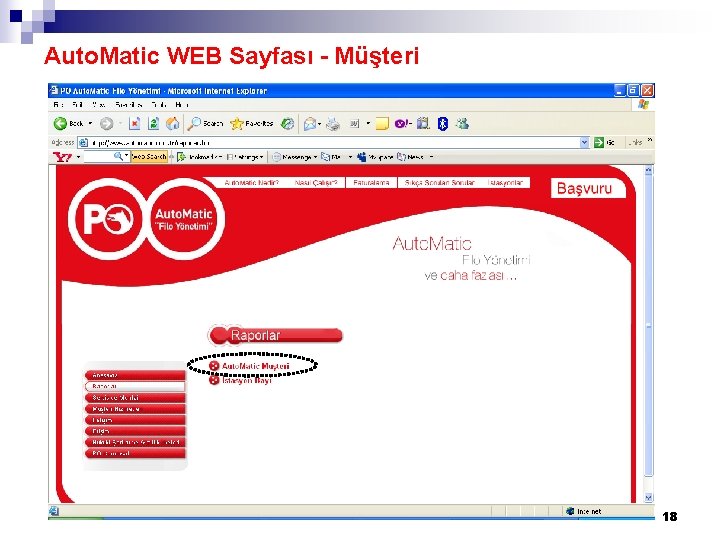The height and width of the screenshot is (540, 720).
Task: Click the Print printer icon
Action: [333, 124]
